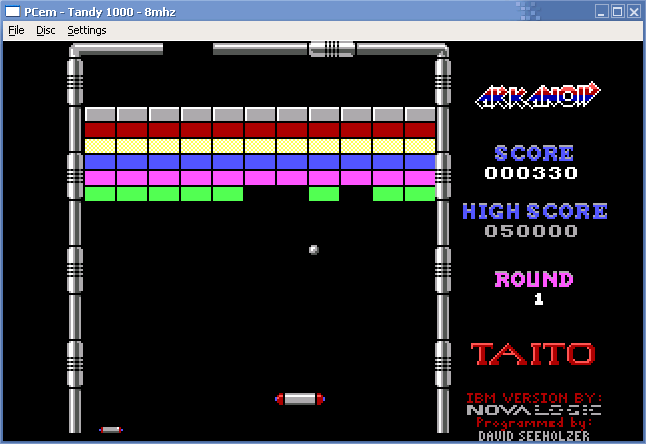Click the NovaLogic logo

[x=533, y=410]
